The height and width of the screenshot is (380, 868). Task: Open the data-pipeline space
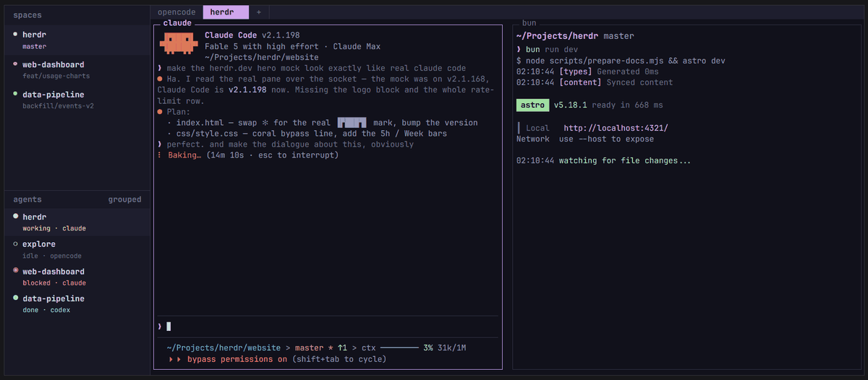76,100
